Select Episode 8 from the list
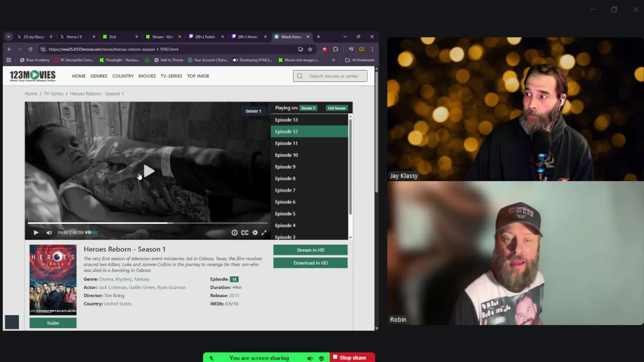Viewport: 644px width, 362px height. [x=309, y=178]
